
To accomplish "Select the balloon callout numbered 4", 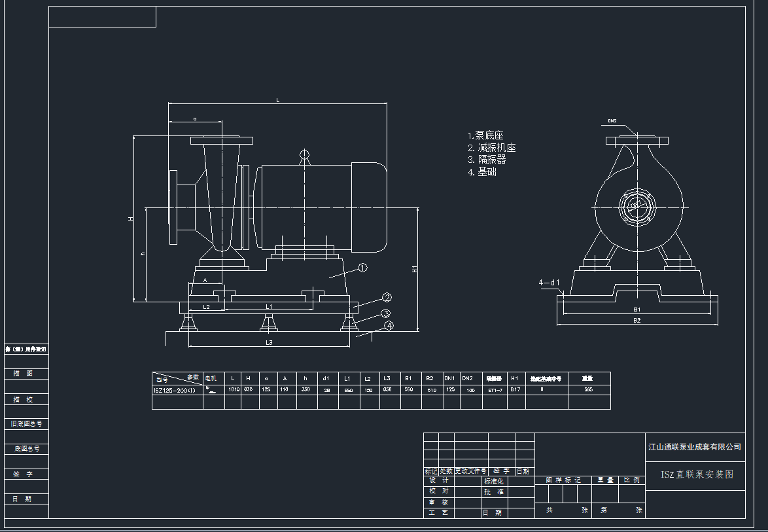I will pyautogui.click(x=390, y=325).
